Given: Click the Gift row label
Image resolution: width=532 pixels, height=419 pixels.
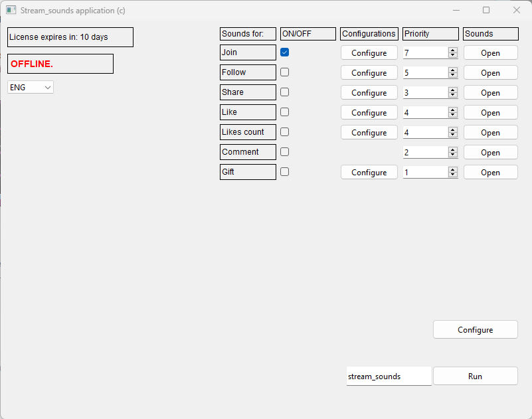Looking at the screenshot, I should point(248,172).
